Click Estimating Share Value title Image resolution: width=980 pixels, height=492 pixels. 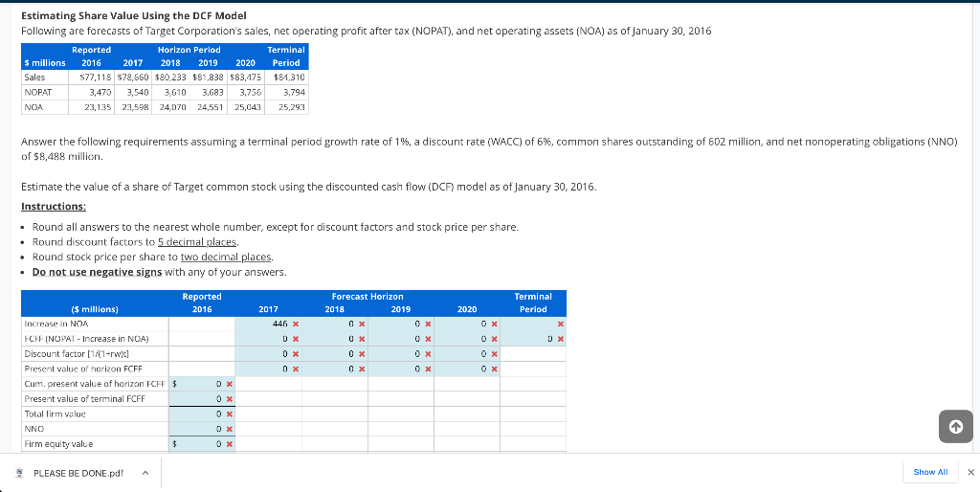134,15
